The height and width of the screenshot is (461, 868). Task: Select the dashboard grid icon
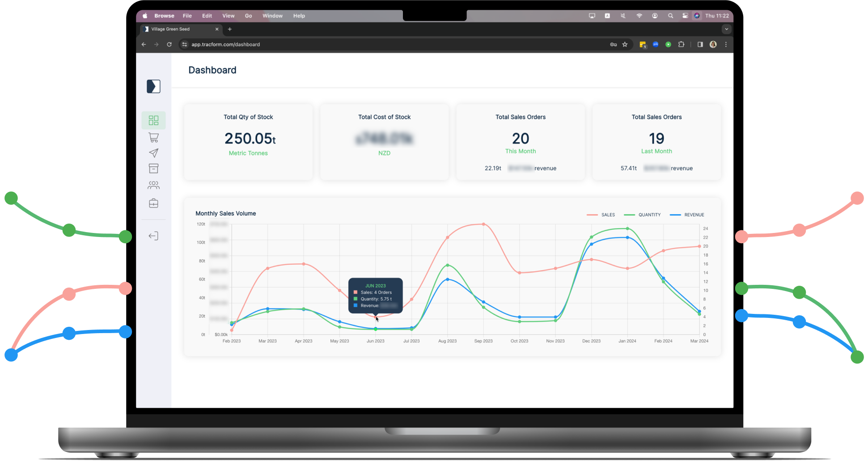click(x=153, y=120)
